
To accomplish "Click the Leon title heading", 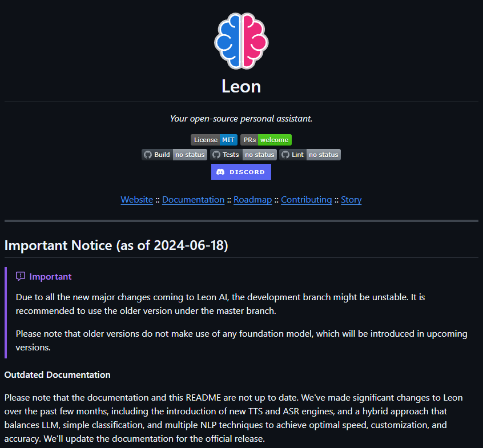I will pos(241,87).
